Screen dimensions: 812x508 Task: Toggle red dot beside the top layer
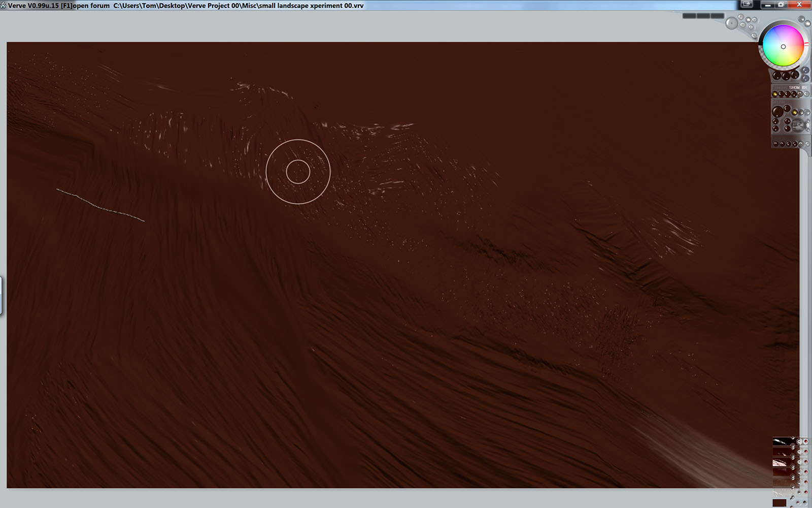pyautogui.click(x=805, y=442)
